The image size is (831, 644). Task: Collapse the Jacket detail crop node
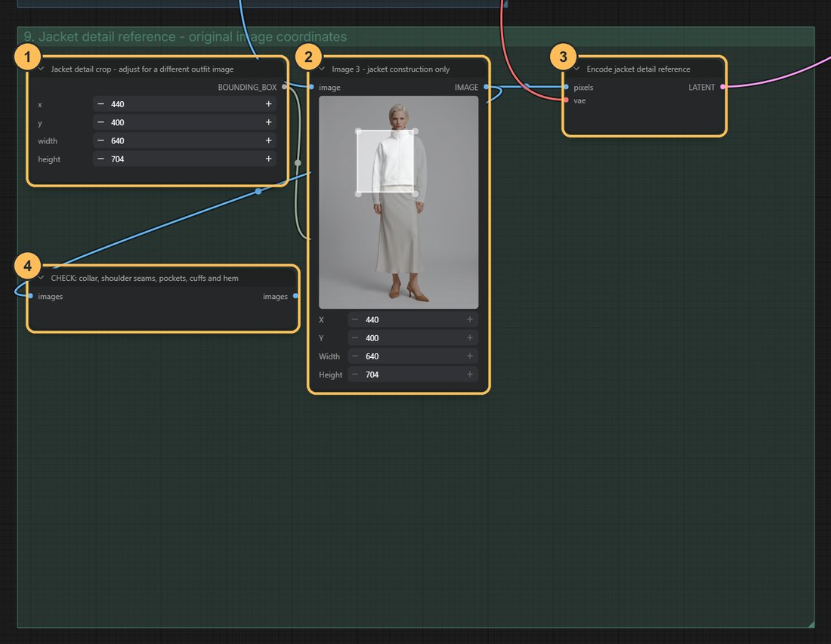pos(41,69)
